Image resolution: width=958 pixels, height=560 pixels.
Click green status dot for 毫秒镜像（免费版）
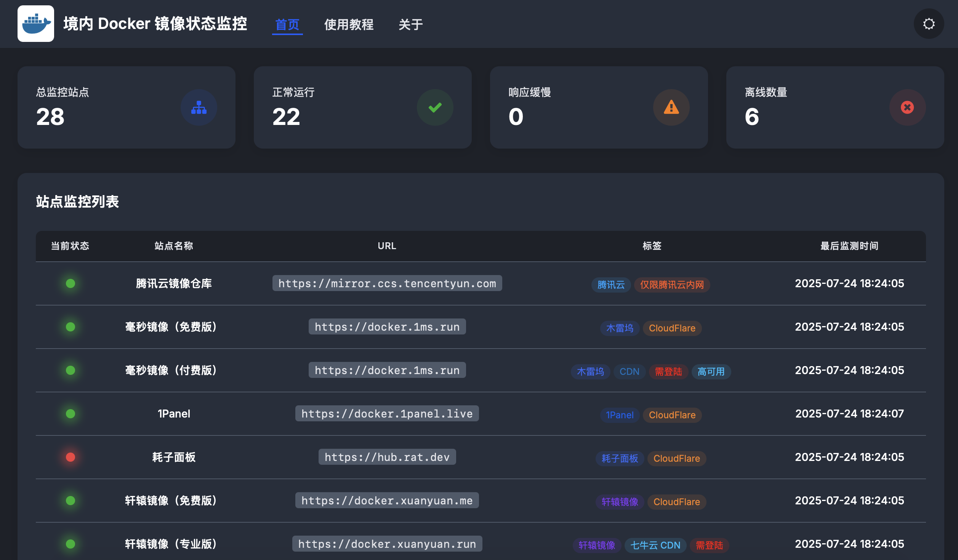tap(70, 327)
